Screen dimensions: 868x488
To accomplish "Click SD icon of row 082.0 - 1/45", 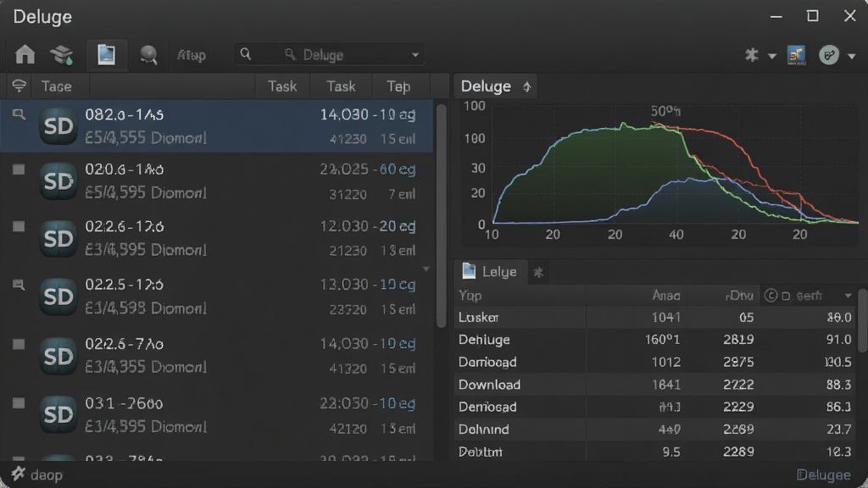I will pos(58,126).
